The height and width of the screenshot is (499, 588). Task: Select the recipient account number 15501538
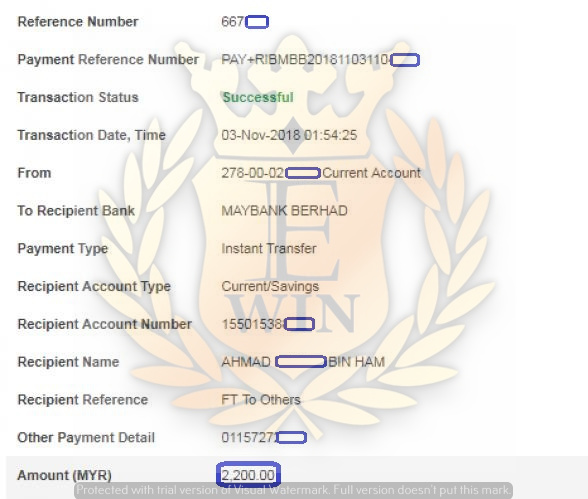(252, 324)
